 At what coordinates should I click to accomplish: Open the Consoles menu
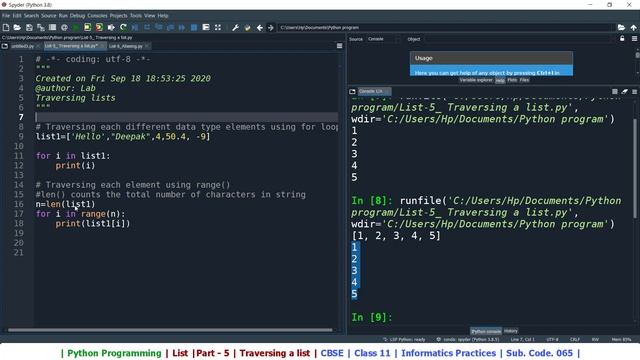pyautogui.click(x=97, y=16)
